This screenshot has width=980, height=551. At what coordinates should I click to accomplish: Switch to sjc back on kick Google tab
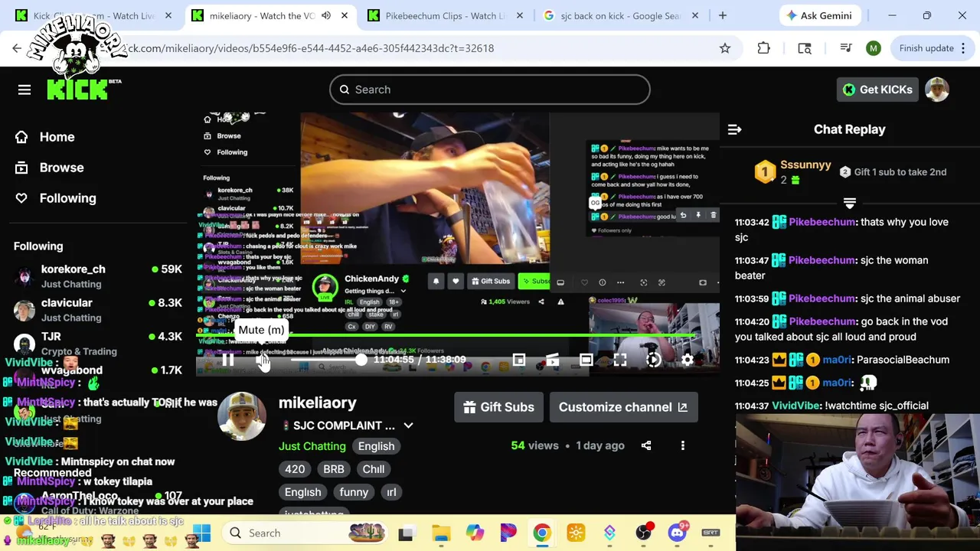(x=620, y=15)
